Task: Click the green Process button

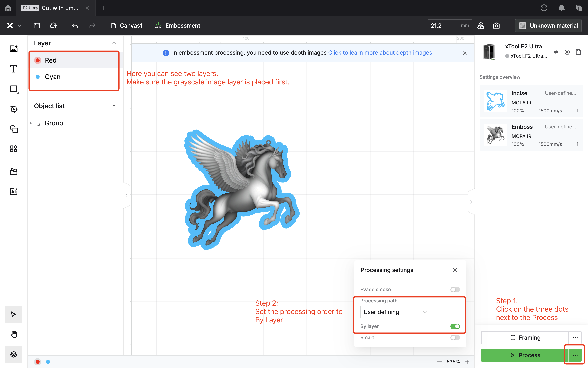Action: pos(525,355)
